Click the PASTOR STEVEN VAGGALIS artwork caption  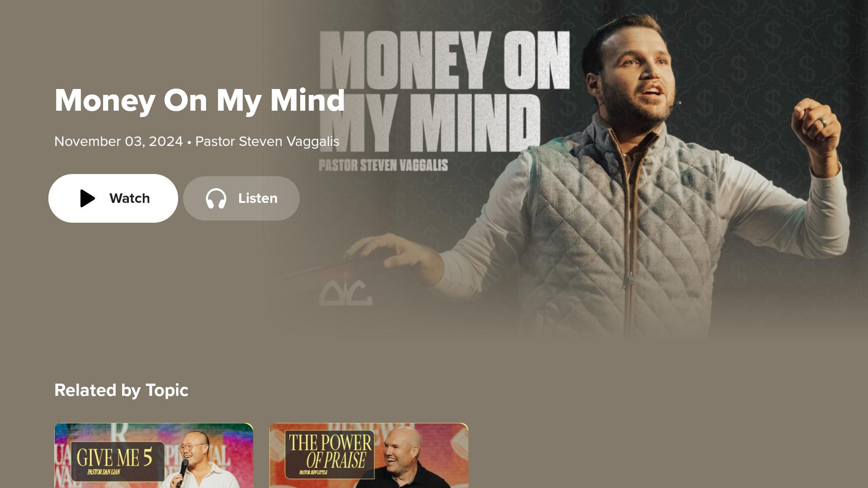click(x=383, y=165)
